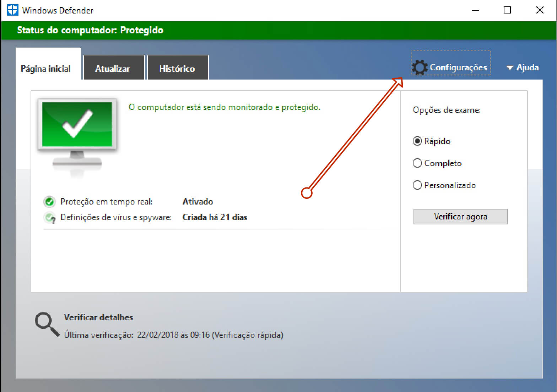Image resolution: width=557 pixels, height=392 pixels.
Task: Click the magnifying glass Verificar detalhes icon
Action: [x=47, y=324]
